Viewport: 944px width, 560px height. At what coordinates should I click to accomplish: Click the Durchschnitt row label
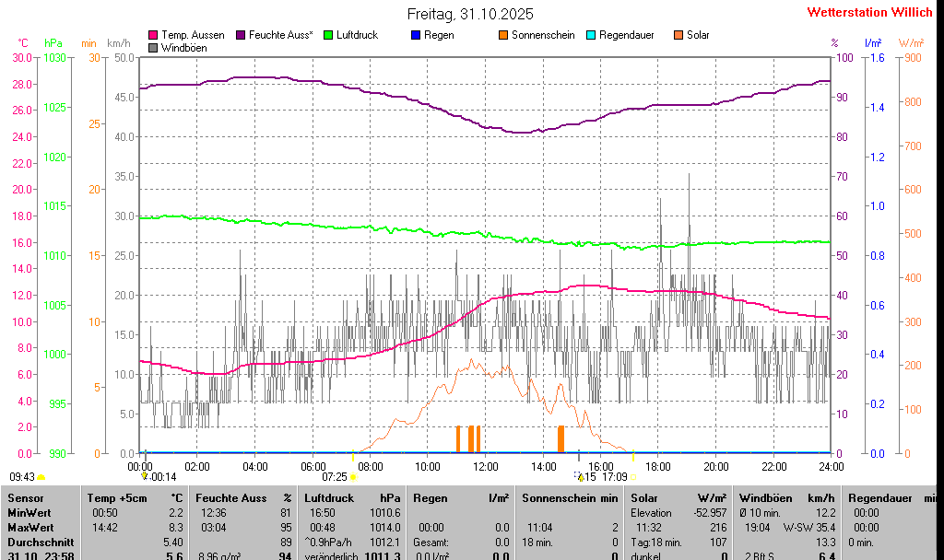coord(35,542)
